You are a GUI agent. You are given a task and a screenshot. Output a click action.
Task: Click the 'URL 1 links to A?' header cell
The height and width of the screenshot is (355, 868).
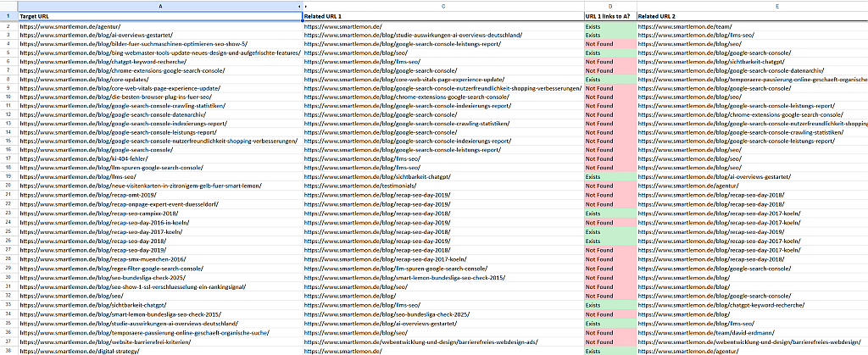click(x=610, y=17)
